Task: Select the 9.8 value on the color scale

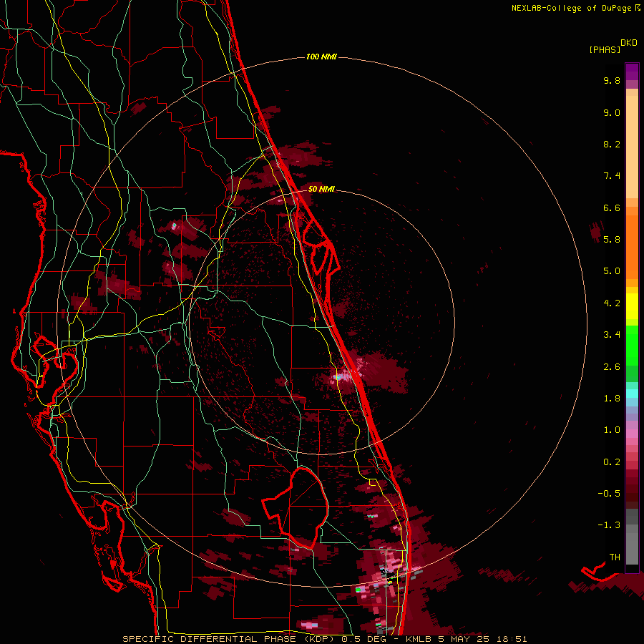Action: click(612, 80)
